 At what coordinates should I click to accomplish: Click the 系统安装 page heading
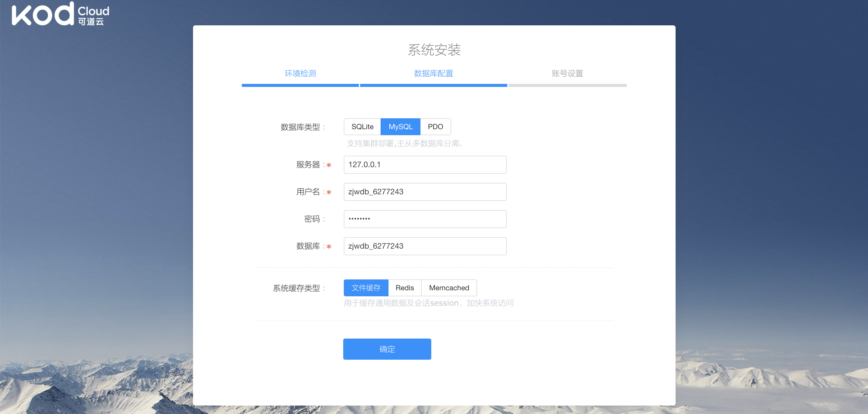pyautogui.click(x=434, y=50)
